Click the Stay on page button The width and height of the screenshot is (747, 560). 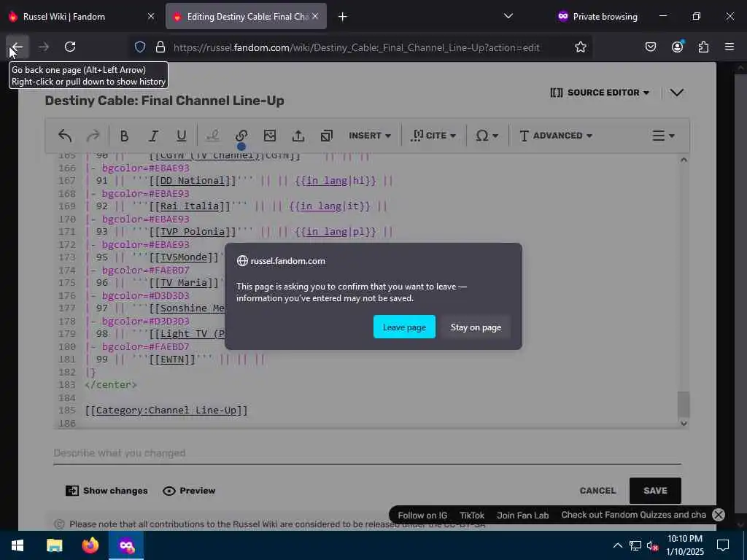pos(476,327)
